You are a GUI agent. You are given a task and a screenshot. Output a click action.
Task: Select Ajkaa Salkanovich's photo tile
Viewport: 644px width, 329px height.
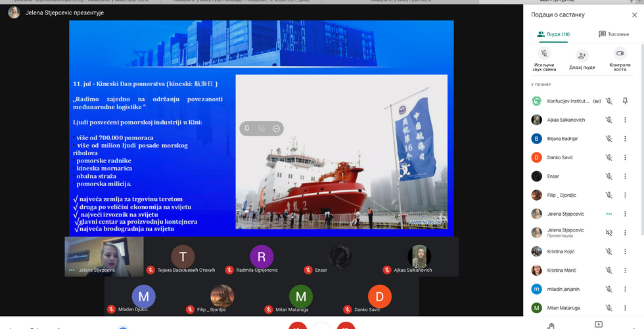tap(419, 257)
